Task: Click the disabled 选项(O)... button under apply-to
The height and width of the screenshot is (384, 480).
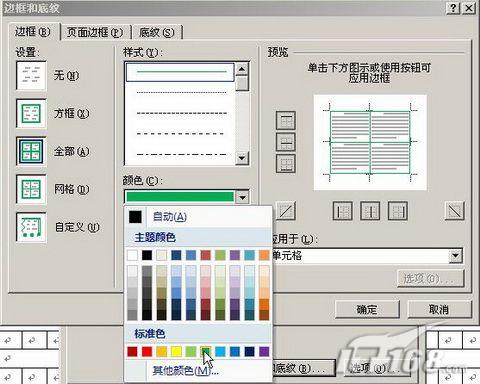Action: [x=431, y=278]
